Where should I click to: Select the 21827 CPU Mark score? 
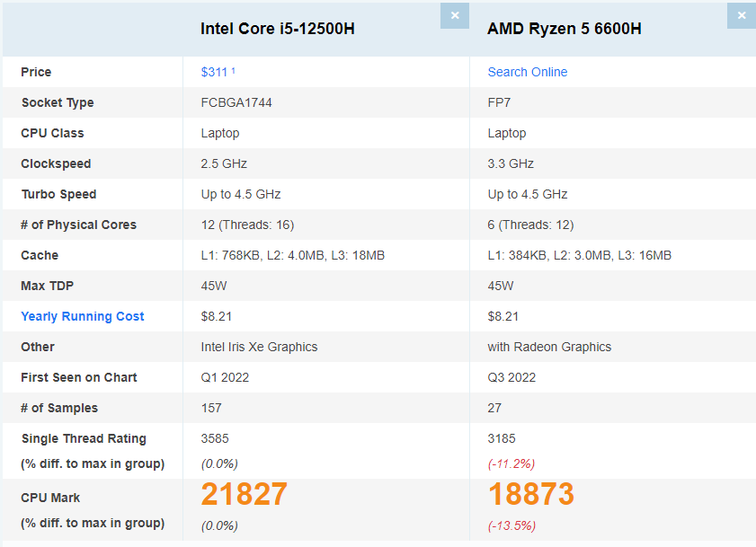245,495
